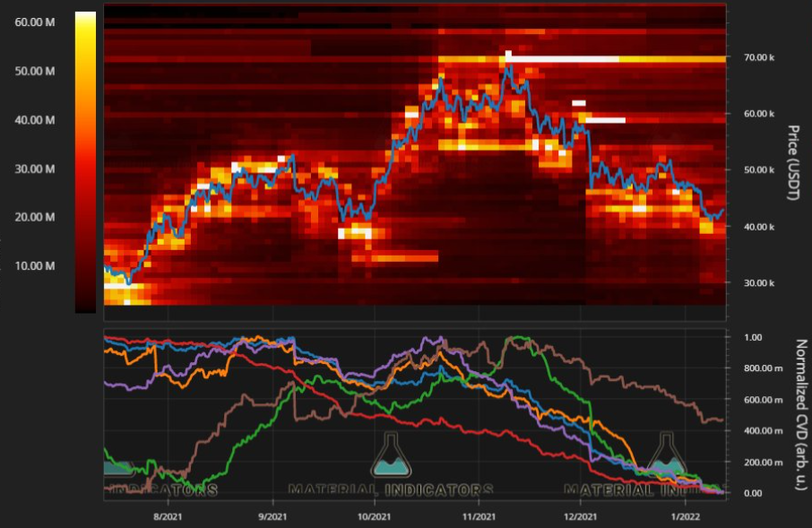The image size is (812, 528).
Task: Click the 60.00 M color scale label
Action: (36, 22)
